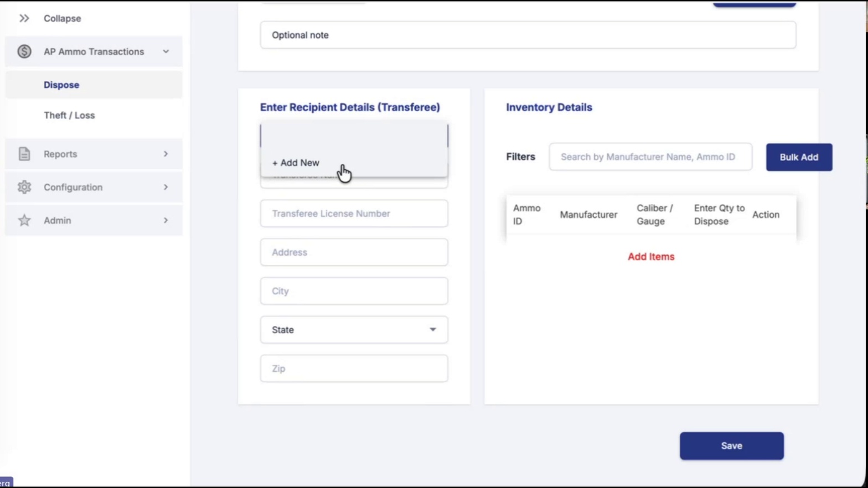Click the Zip input field

pos(354,368)
